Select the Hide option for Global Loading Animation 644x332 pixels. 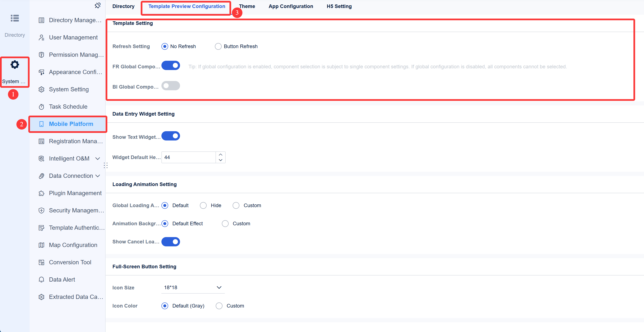pos(203,205)
